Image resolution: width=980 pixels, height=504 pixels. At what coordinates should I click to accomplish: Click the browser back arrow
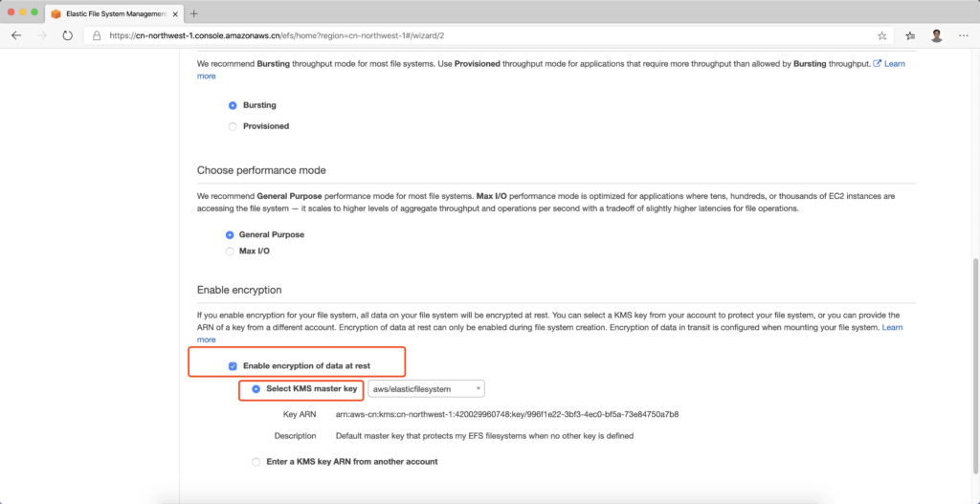pyautogui.click(x=16, y=35)
